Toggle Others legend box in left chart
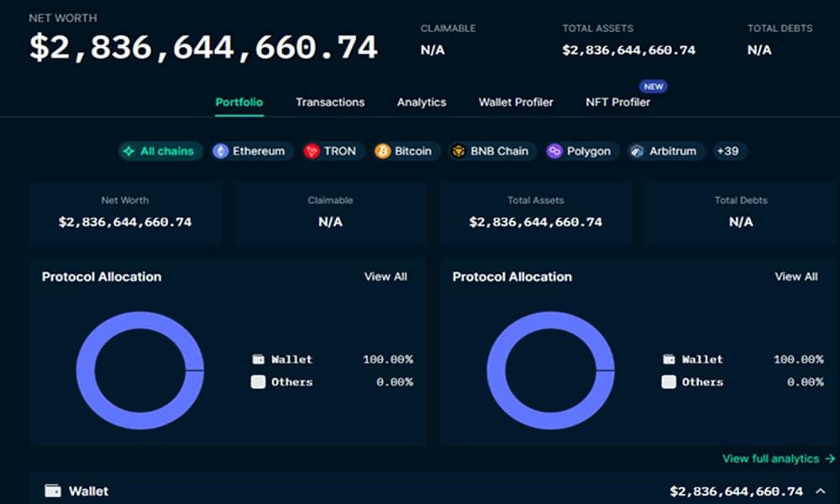 259,381
